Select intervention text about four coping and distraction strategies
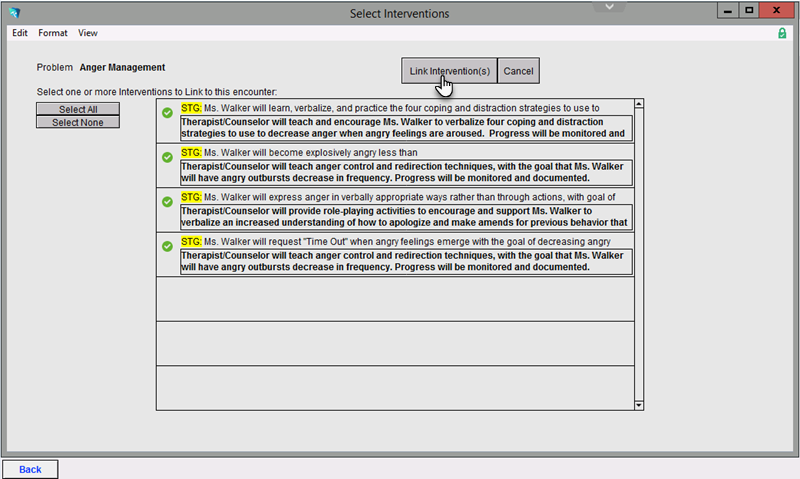The width and height of the screenshot is (800, 479). click(x=406, y=128)
